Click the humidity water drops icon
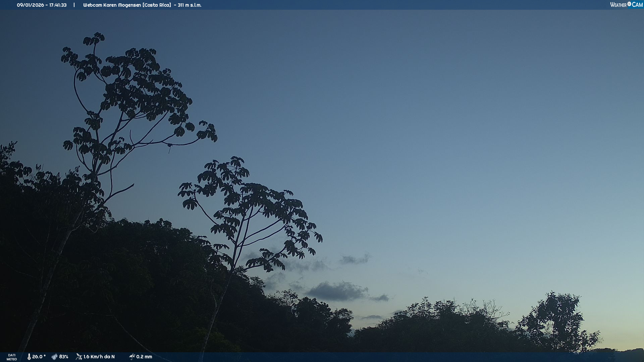This screenshot has width=644, height=362. coord(54,357)
